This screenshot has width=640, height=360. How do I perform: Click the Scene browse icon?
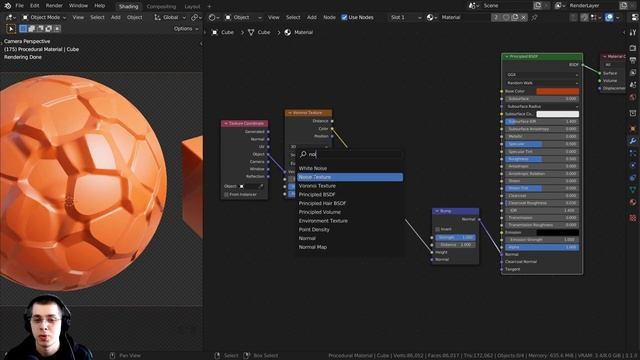coord(473,6)
